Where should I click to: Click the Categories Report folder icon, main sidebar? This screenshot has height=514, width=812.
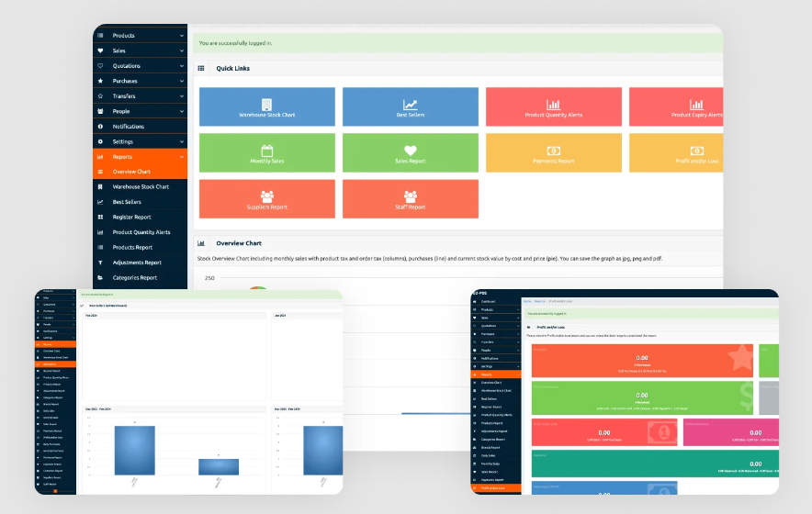coord(100,277)
